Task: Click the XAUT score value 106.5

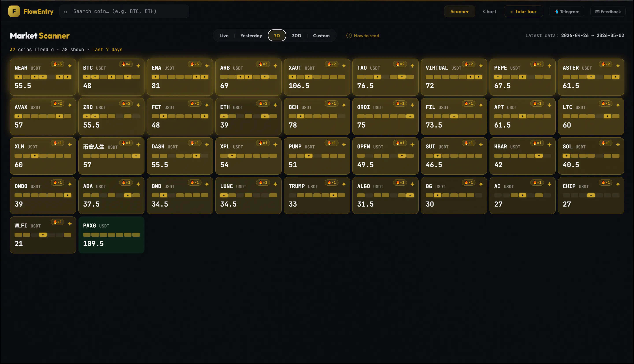Action: coord(299,86)
